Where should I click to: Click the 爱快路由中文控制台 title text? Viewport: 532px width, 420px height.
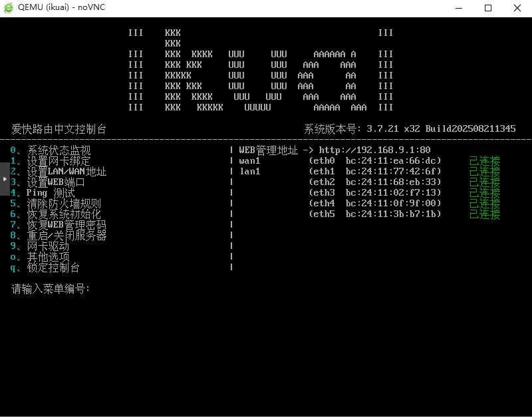click(59, 129)
